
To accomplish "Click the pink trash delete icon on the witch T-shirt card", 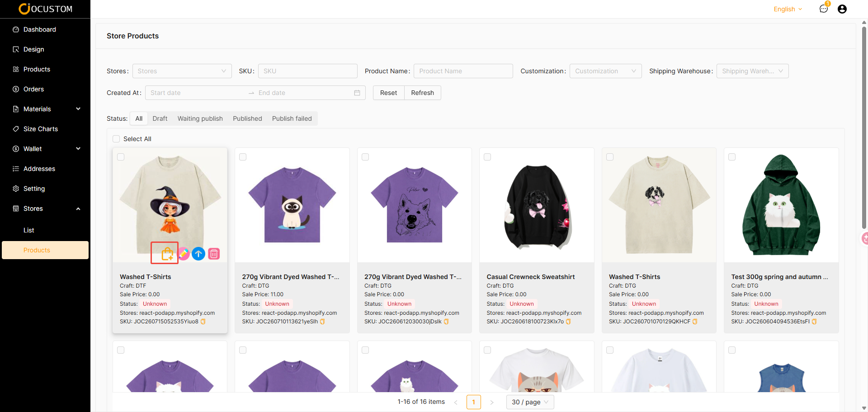I will pyautogui.click(x=214, y=254).
